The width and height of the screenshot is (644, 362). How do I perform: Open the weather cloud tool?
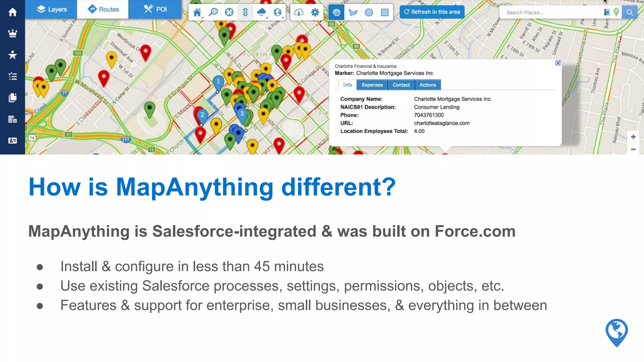261,12
